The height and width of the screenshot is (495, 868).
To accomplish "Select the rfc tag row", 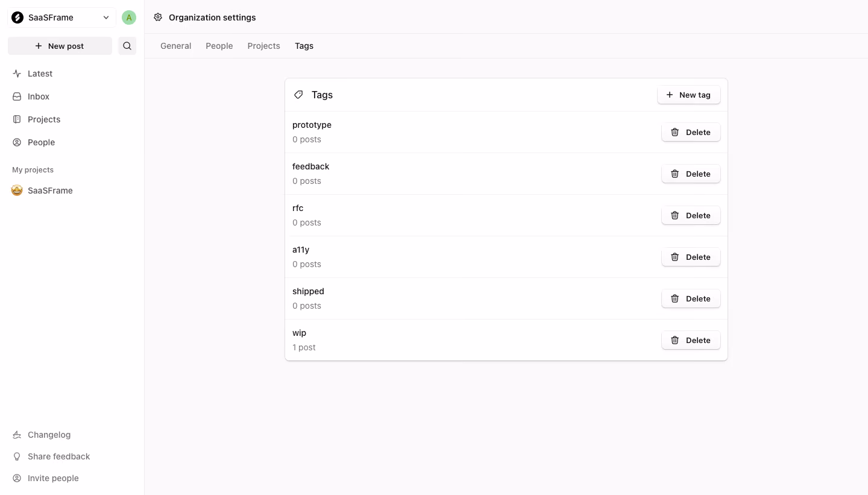I will tap(506, 215).
